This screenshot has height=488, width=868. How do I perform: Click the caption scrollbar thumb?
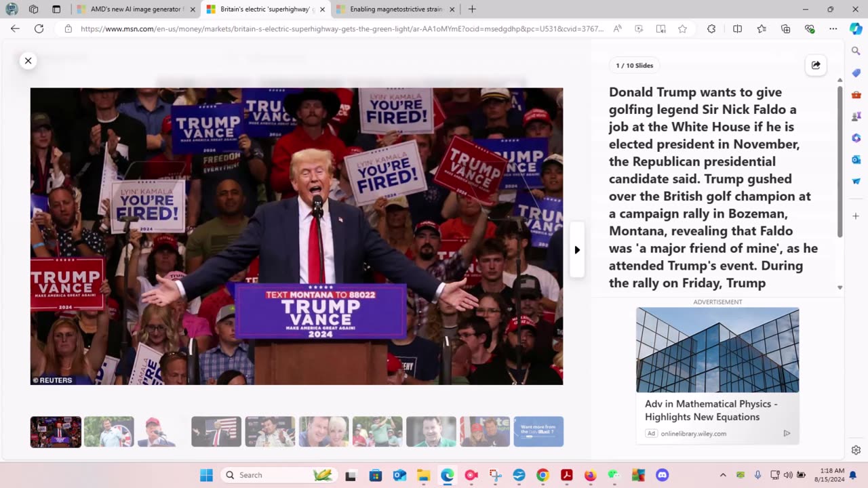tap(840, 161)
